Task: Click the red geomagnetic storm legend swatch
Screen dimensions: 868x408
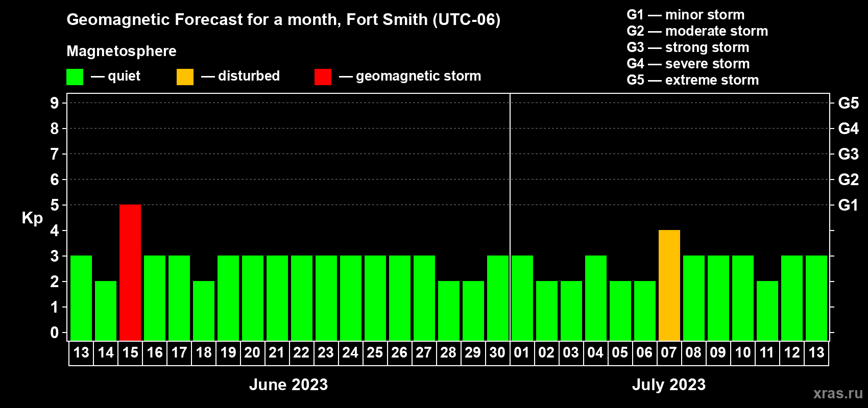Action: click(x=323, y=77)
